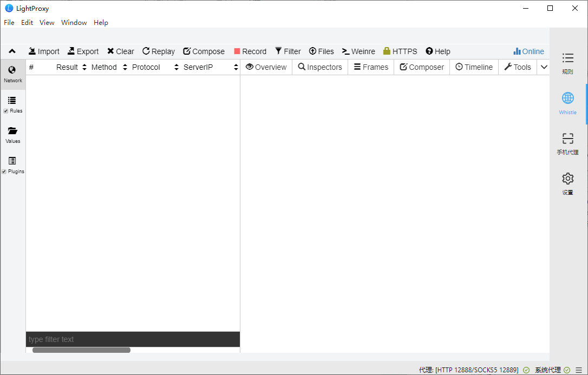Switch to the Overview tab
Viewport: 588px width, 375px height.
click(266, 67)
